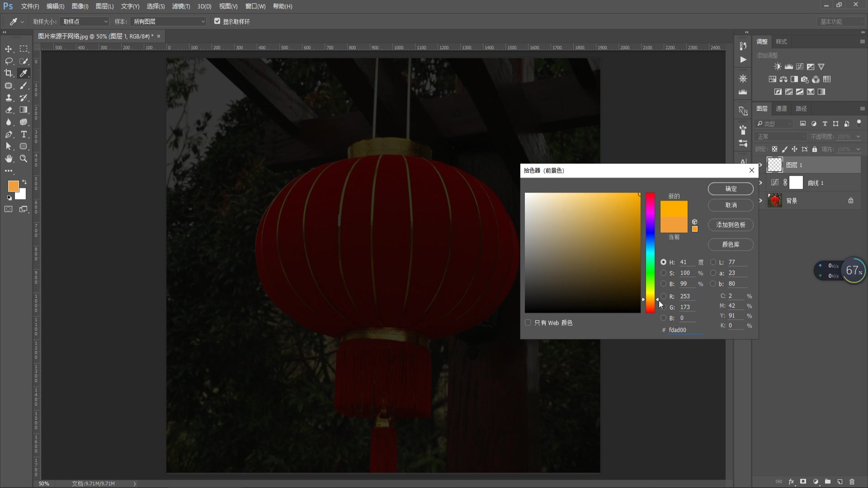Select the Hand tool

tap(9, 159)
